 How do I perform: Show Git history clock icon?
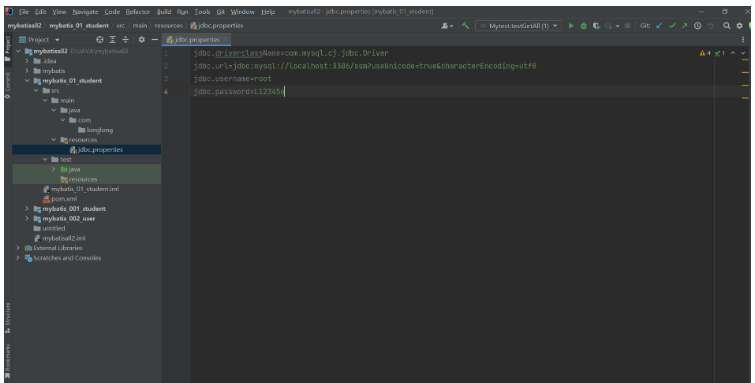[x=697, y=26]
